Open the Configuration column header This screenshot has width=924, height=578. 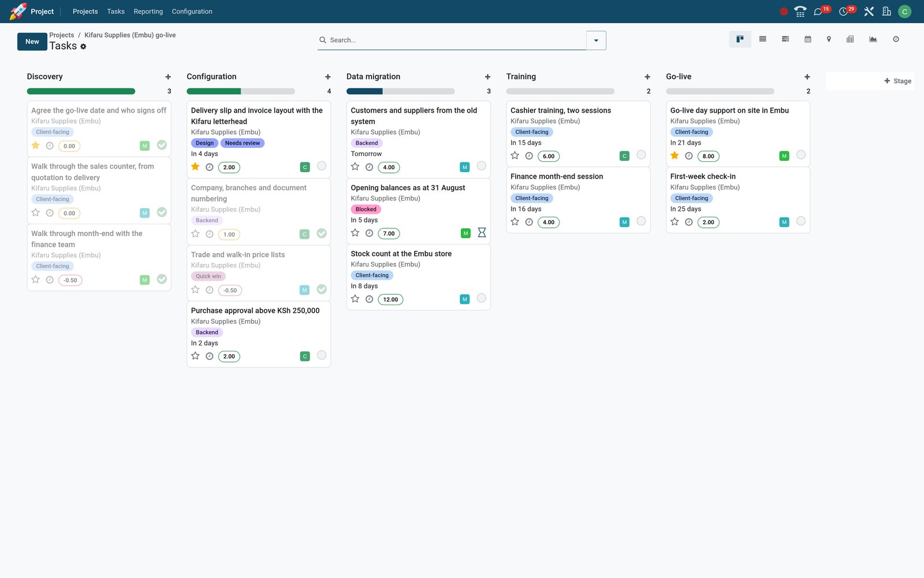[x=211, y=77]
